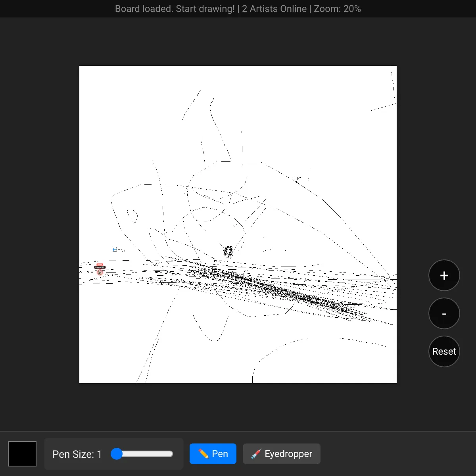Click the artist username label on canvas

[100, 267]
